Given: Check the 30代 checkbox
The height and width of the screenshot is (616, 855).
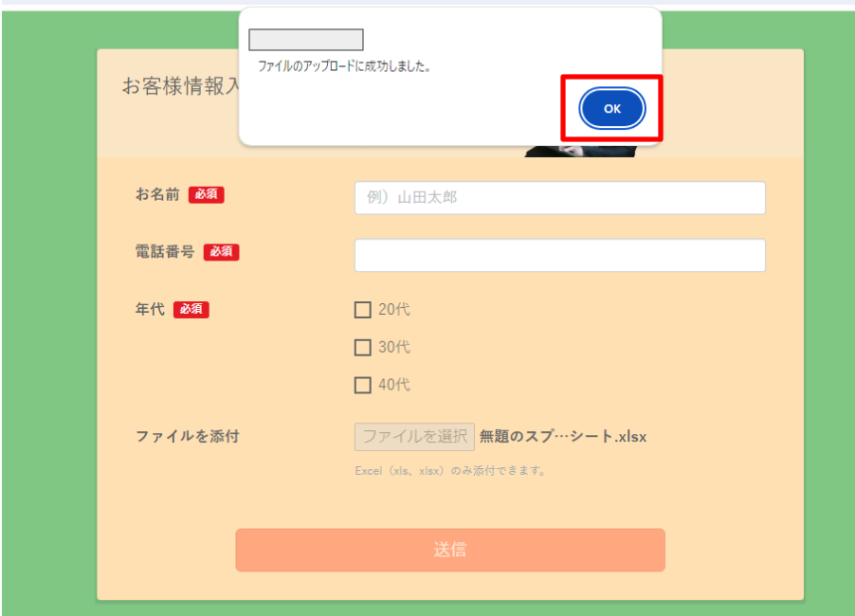Looking at the screenshot, I should click(363, 347).
